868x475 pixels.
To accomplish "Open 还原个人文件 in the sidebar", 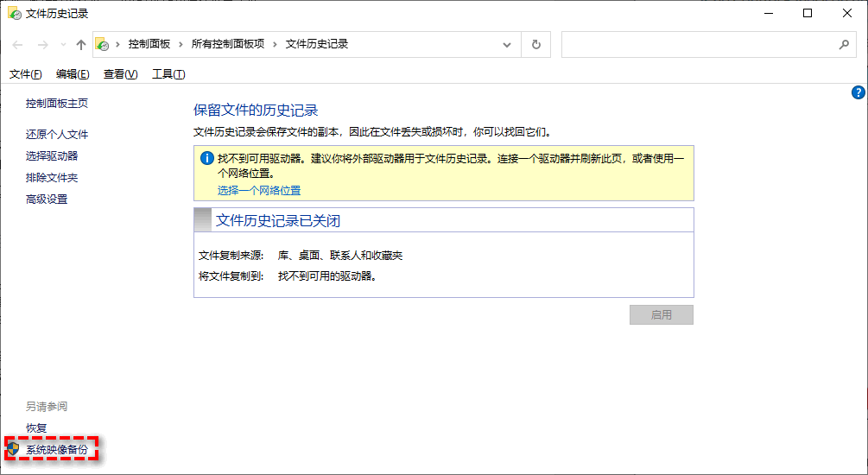I will tap(57, 135).
